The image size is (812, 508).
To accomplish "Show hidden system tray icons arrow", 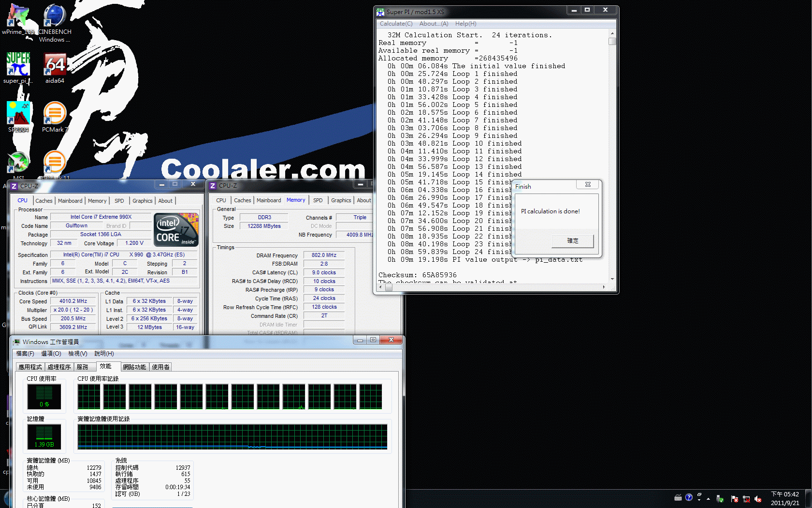I will click(x=708, y=499).
